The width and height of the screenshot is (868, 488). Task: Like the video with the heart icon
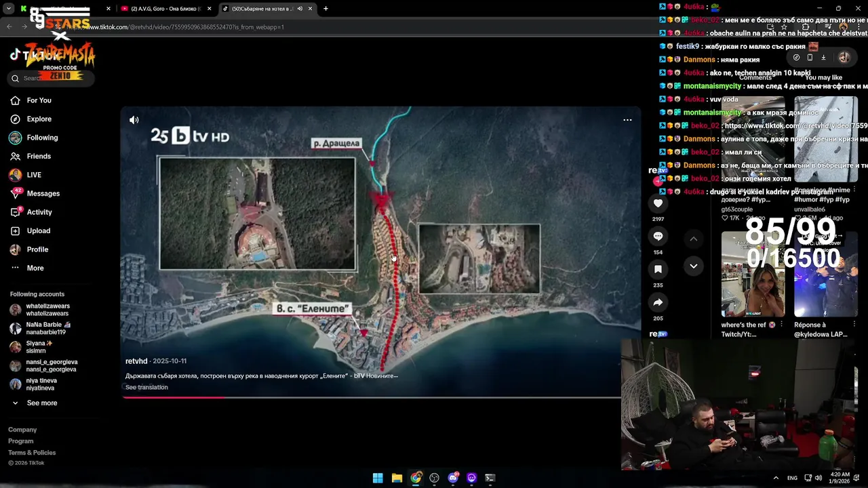pyautogui.click(x=658, y=203)
